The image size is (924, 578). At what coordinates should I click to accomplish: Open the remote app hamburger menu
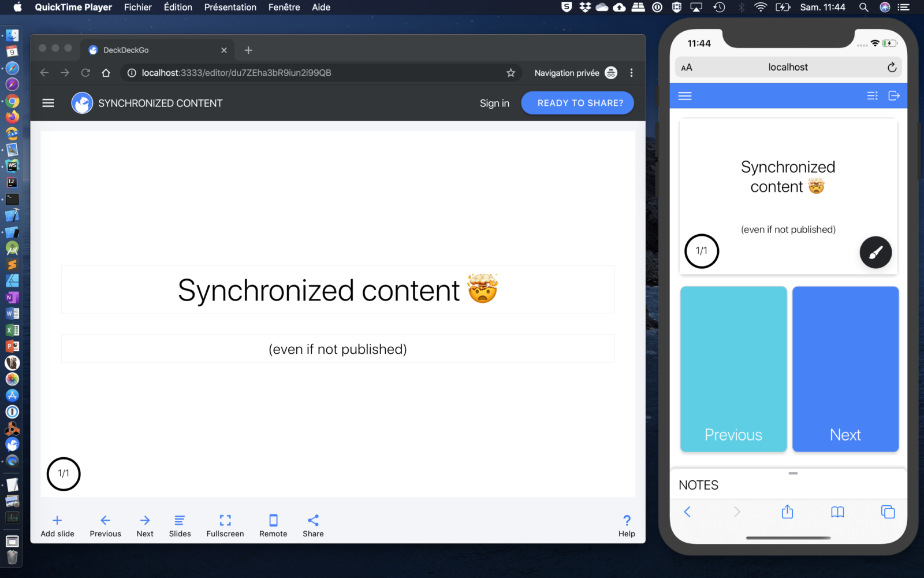(684, 95)
